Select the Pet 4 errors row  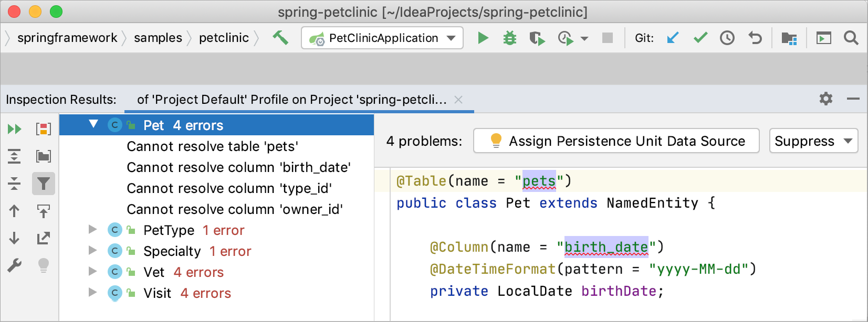tap(216, 125)
